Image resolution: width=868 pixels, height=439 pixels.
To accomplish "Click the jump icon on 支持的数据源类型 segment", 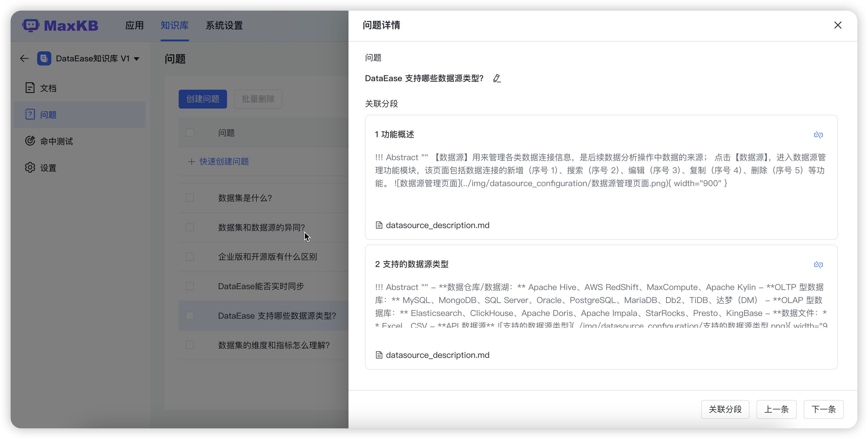I will pyautogui.click(x=819, y=265).
